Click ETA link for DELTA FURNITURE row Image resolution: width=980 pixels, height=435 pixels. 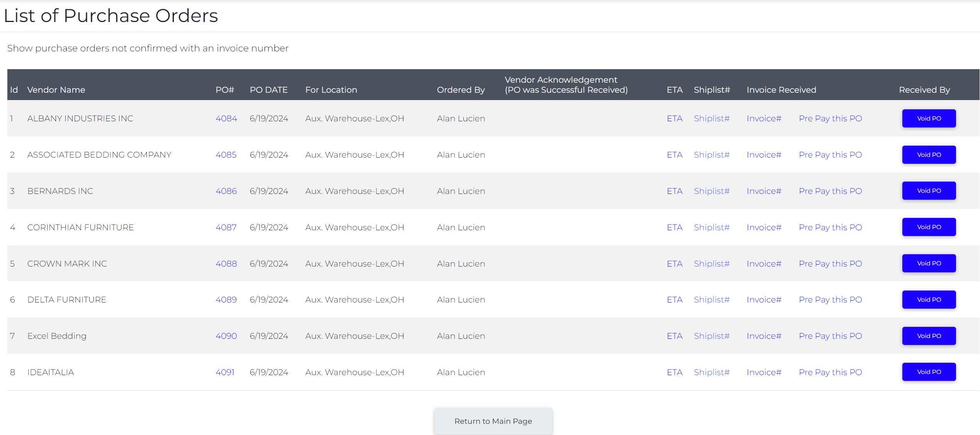(675, 300)
